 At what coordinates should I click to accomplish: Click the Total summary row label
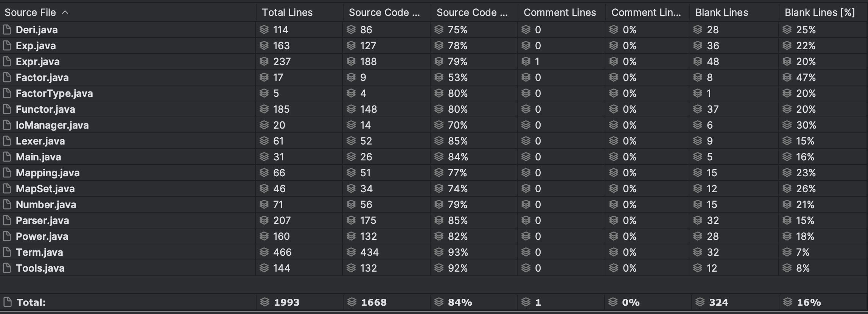coord(31,302)
